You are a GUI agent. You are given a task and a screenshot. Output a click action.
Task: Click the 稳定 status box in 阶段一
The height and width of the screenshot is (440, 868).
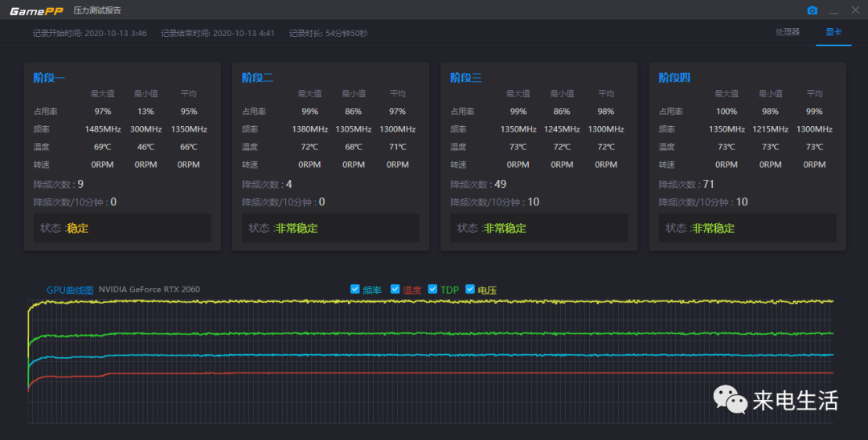pyautogui.click(x=122, y=228)
